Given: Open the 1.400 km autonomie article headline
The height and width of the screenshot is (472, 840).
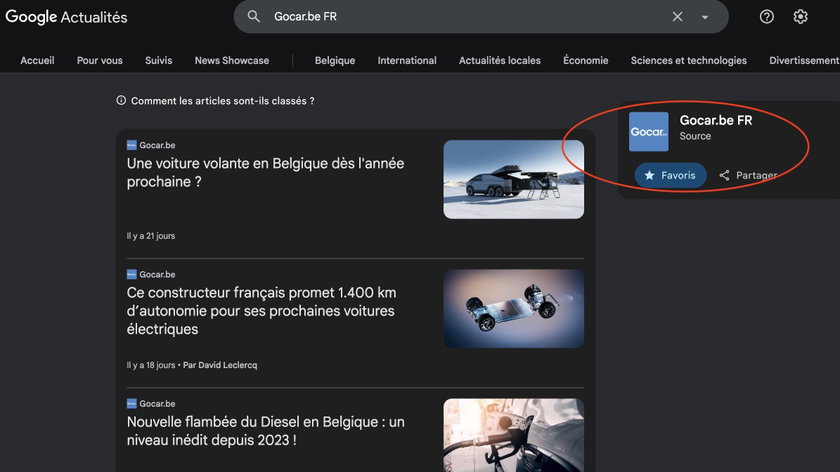Looking at the screenshot, I should 261,311.
